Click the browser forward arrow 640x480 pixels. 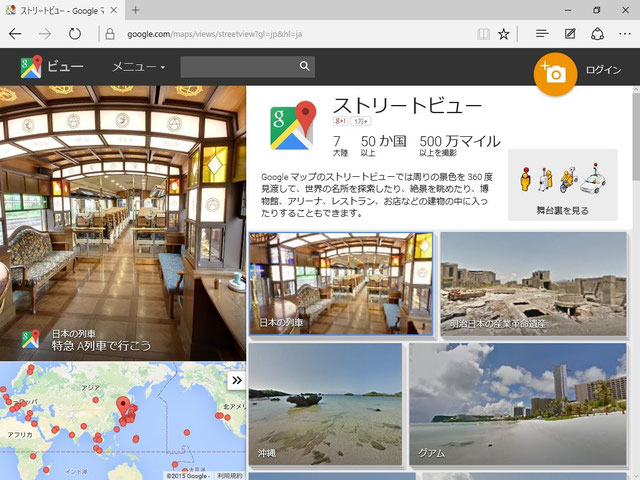45,34
